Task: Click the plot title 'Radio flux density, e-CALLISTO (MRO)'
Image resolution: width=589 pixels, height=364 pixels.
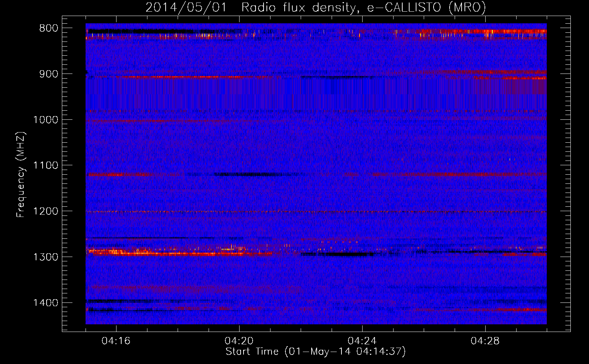Action: coord(363,7)
